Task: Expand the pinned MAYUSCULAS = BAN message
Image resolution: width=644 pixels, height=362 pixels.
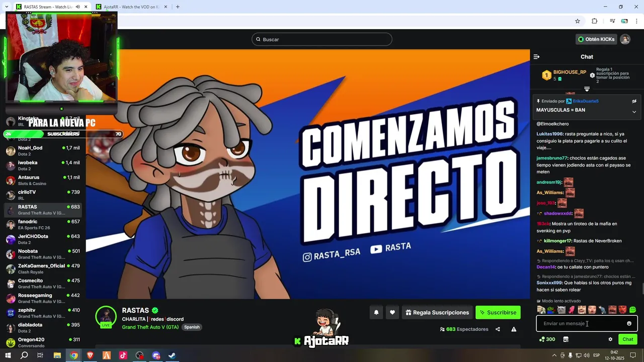Action: (634, 112)
